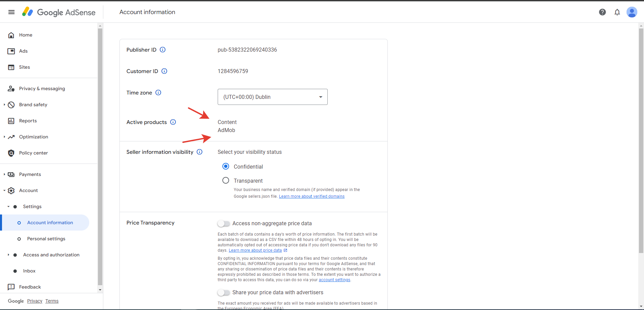Image resolution: width=644 pixels, height=310 pixels.
Task: Click the Privacy & messaging icon
Action: coord(11,88)
